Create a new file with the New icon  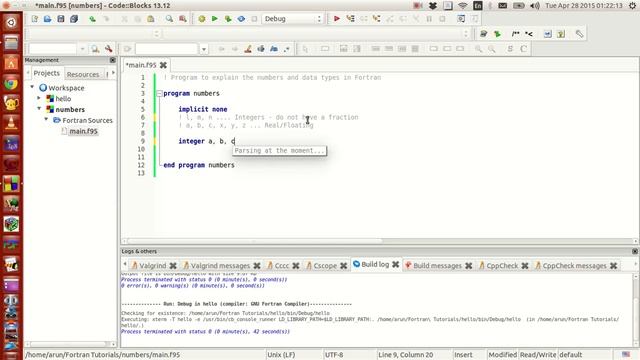[35, 19]
